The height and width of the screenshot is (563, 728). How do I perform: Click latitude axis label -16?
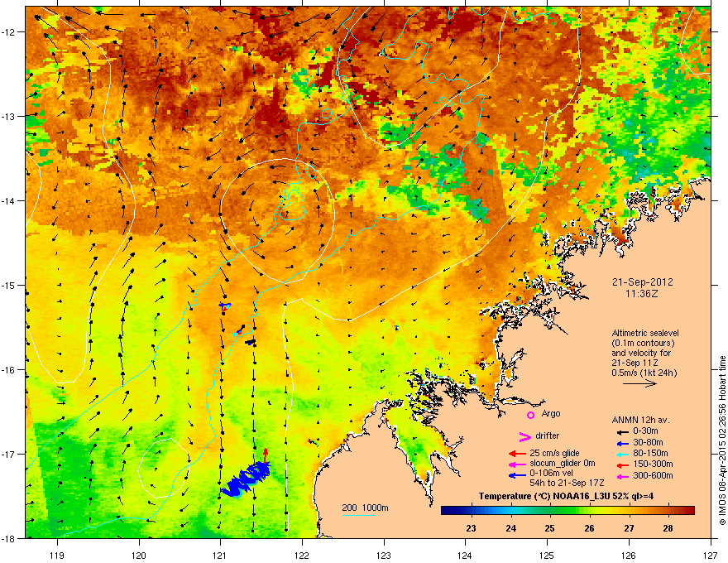(9, 370)
